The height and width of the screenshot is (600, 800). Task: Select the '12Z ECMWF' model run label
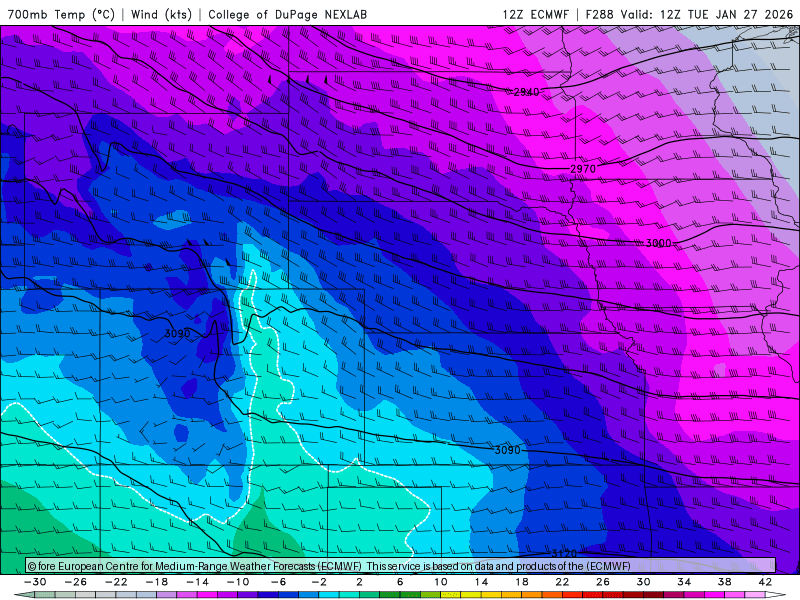point(535,14)
